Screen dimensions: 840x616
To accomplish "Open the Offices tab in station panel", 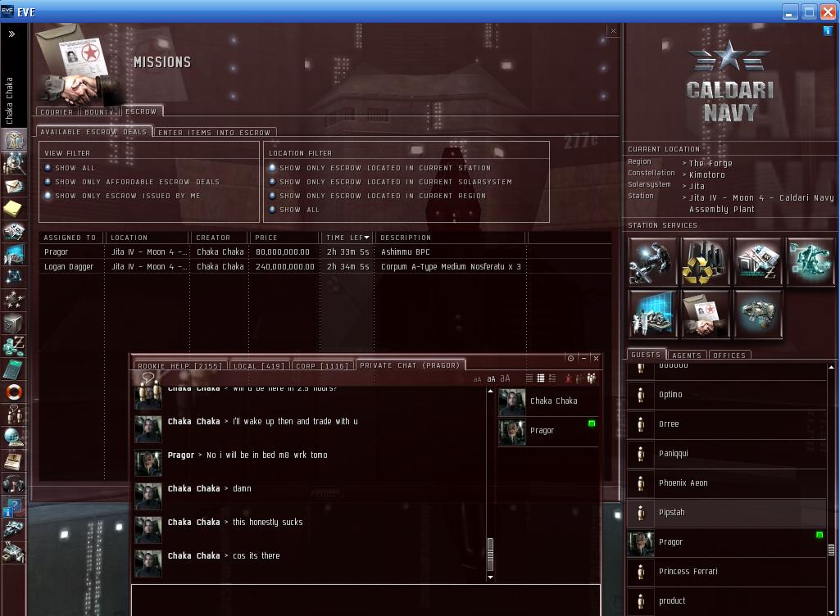I will [x=729, y=356].
